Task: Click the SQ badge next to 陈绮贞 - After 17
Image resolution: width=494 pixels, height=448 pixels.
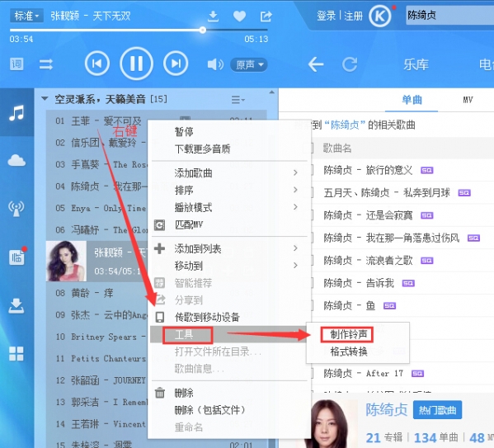Action: tap(418, 374)
